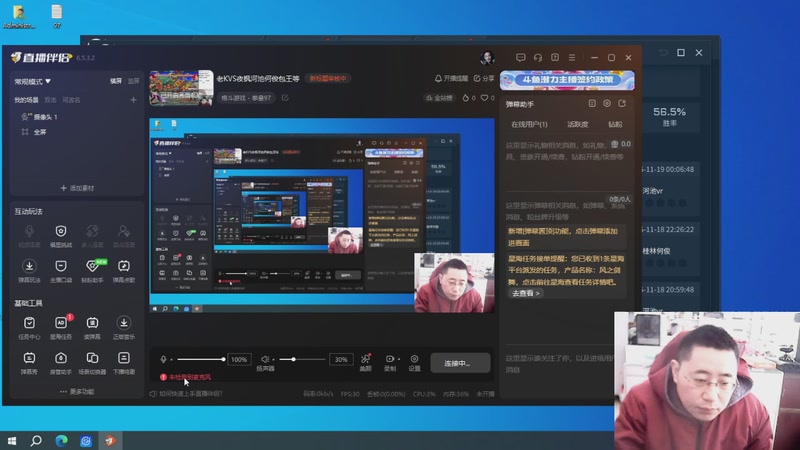Open the AD task icon with red badge

click(x=61, y=322)
